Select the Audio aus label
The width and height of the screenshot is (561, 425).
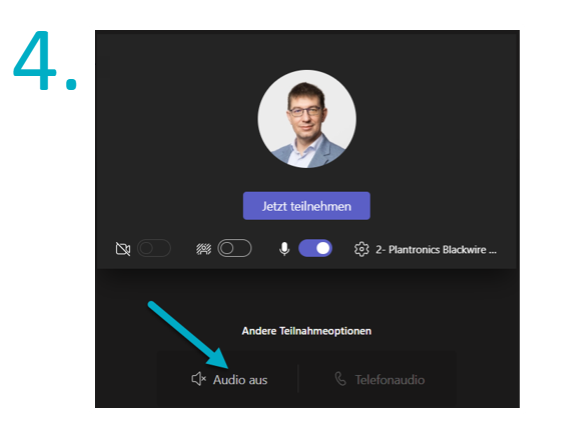click(x=240, y=380)
